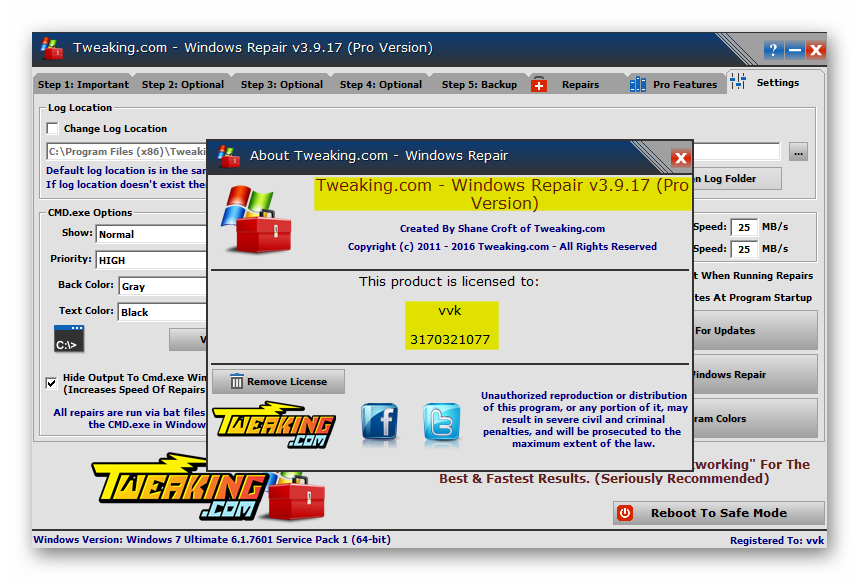Open the Show dropdown set to Normal
The image size is (859, 580).
tap(151, 234)
